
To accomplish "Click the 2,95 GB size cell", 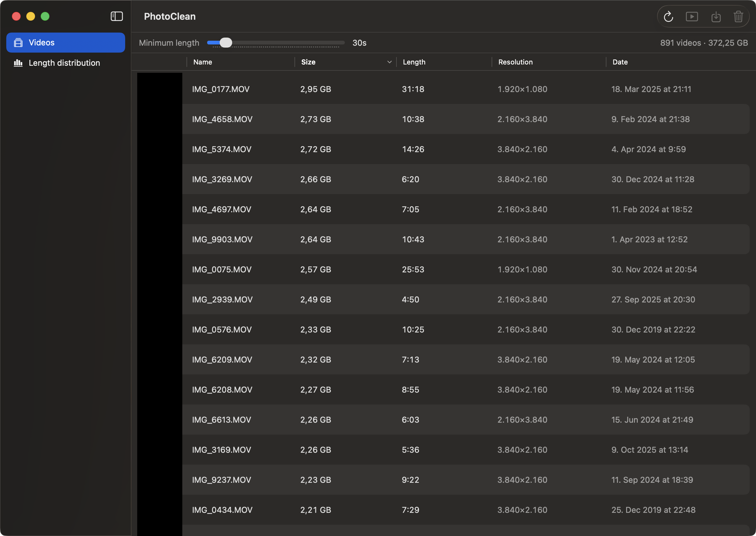I will point(316,89).
